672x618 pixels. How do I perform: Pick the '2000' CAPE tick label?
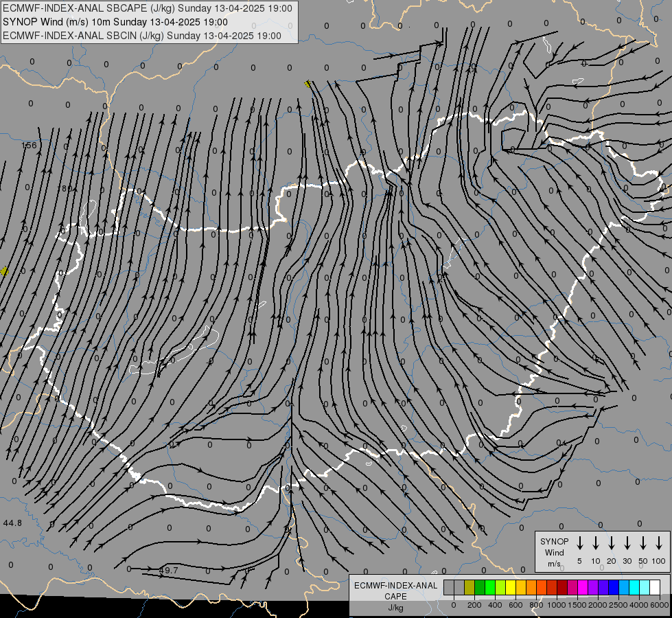[x=598, y=605]
